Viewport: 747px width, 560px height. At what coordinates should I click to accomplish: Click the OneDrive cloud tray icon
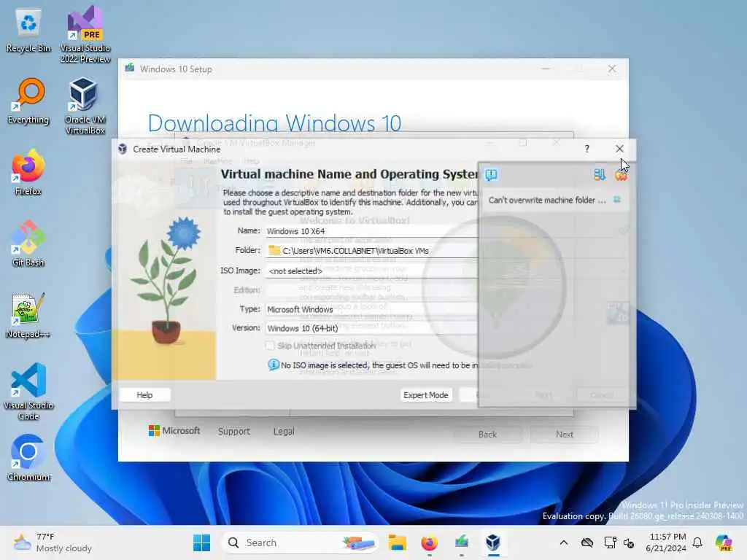click(587, 542)
